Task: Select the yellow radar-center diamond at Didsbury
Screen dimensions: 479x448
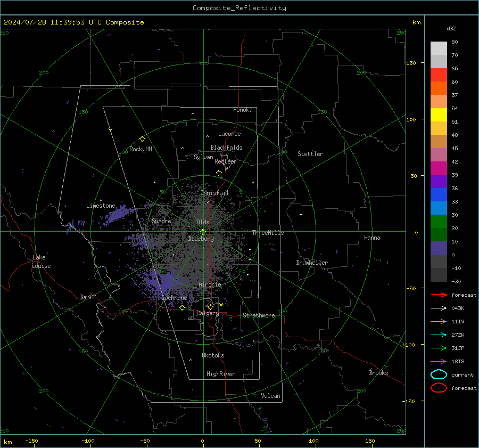Action: (x=203, y=232)
